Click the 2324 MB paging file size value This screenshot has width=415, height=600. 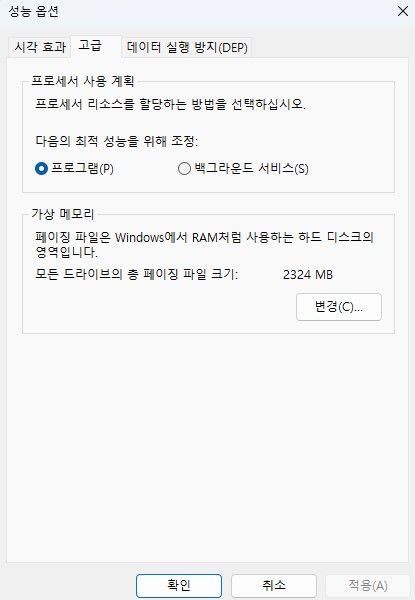(308, 274)
